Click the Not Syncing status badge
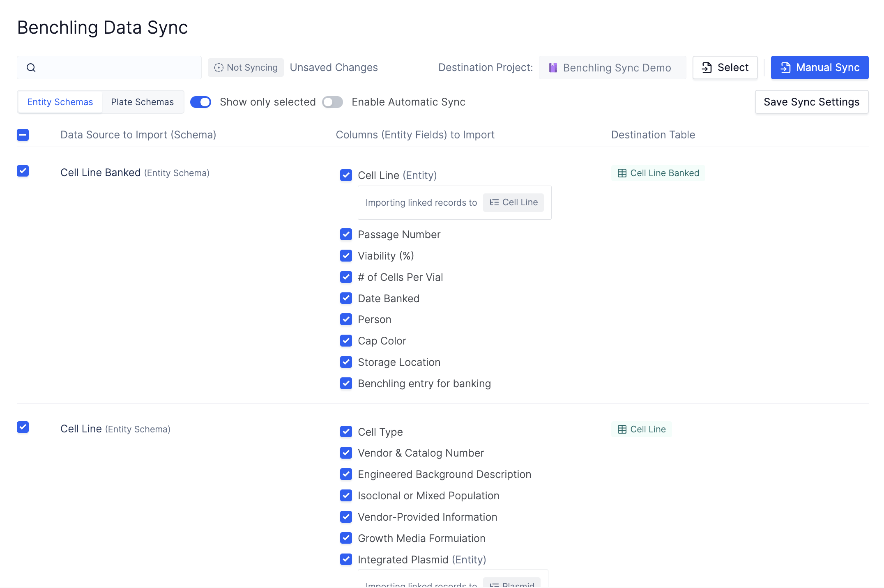884x588 pixels. [246, 68]
